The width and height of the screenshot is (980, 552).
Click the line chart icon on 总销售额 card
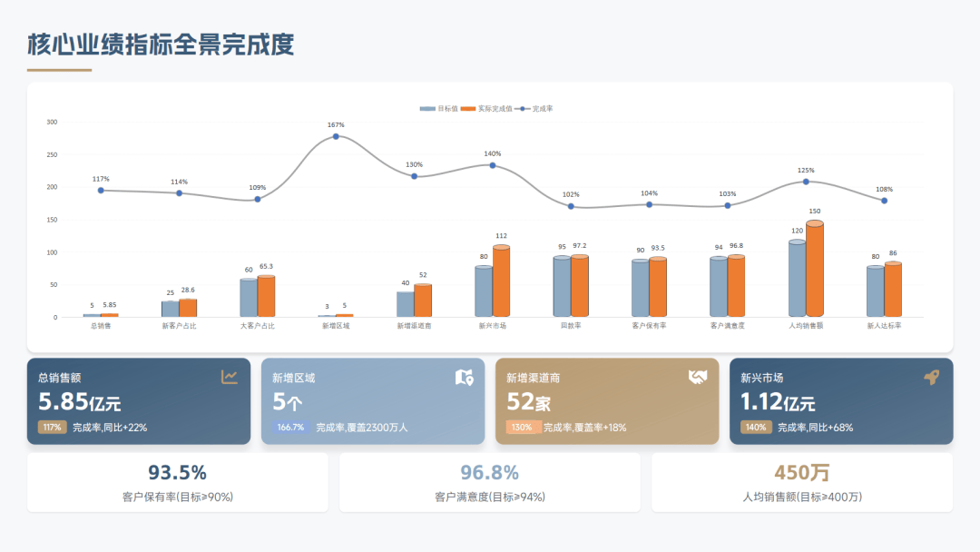coord(230,377)
